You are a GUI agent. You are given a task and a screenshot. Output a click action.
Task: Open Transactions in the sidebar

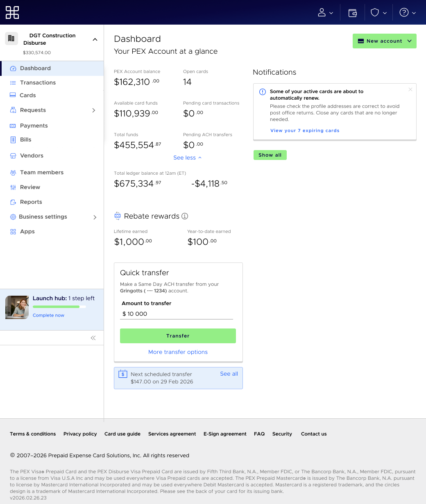click(x=38, y=83)
